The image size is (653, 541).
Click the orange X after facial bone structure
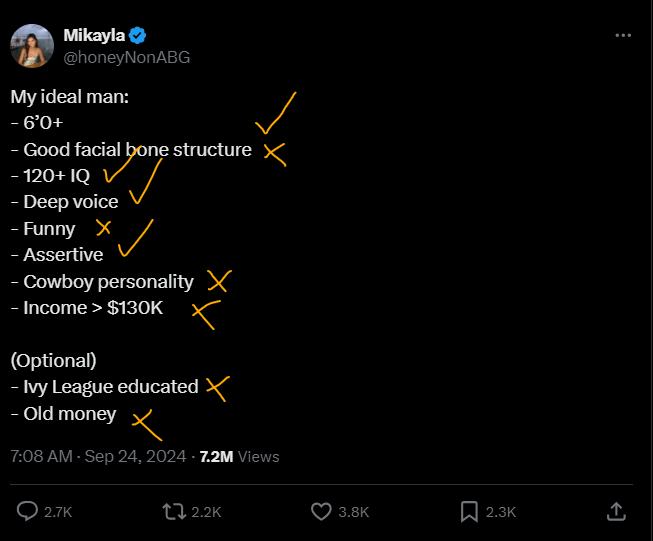pyautogui.click(x=275, y=153)
